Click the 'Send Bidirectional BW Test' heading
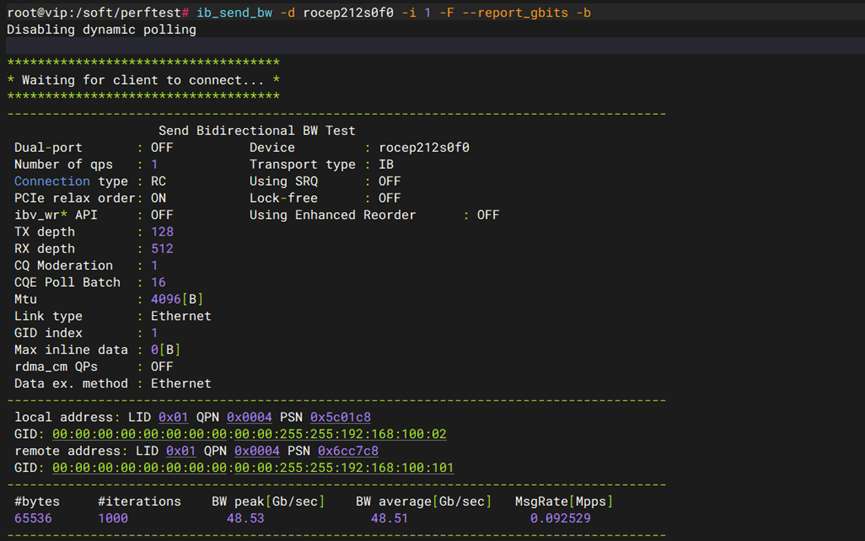The image size is (865, 541). pyautogui.click(x=256, y=131)
